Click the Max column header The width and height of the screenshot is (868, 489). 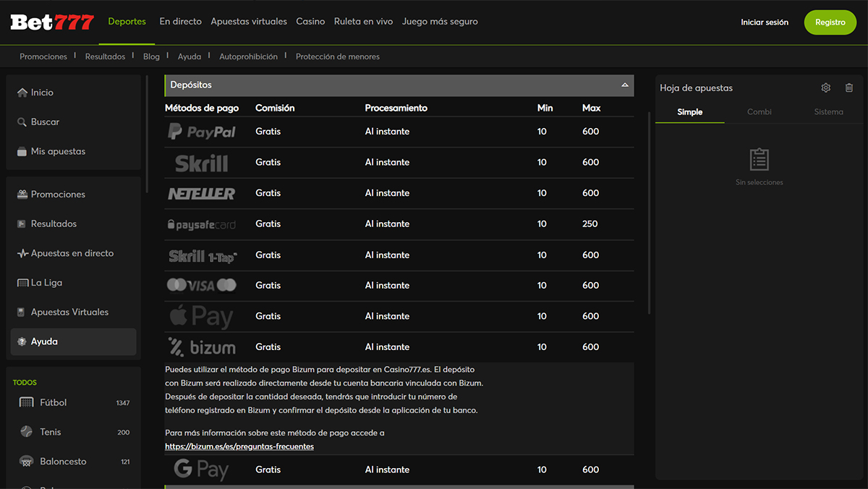[592, 108]
